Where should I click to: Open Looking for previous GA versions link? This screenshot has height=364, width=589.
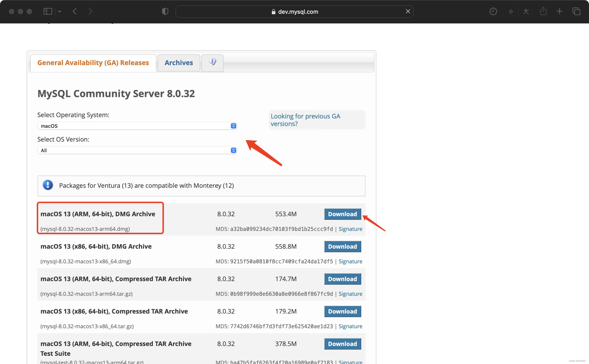pos(305,120)
